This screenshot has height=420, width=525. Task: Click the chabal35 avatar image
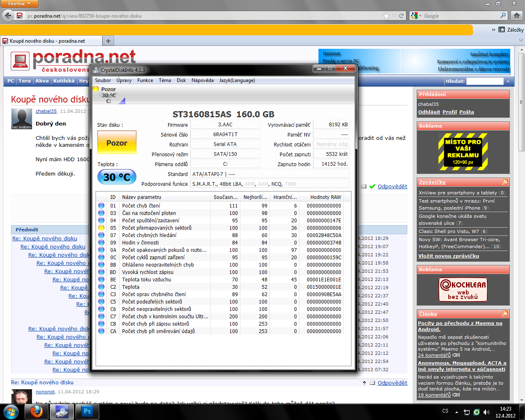22,119
